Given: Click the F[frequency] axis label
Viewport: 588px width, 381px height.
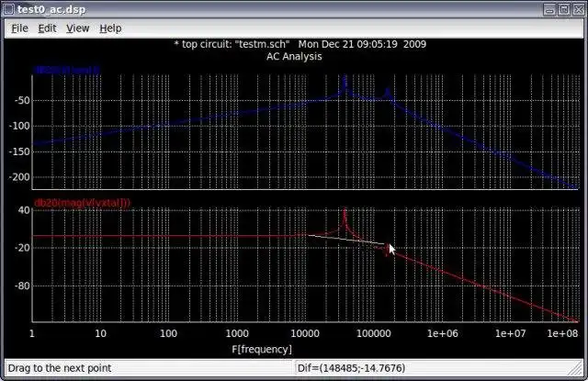Looking at the screenshot, I should tap(262, 349).
